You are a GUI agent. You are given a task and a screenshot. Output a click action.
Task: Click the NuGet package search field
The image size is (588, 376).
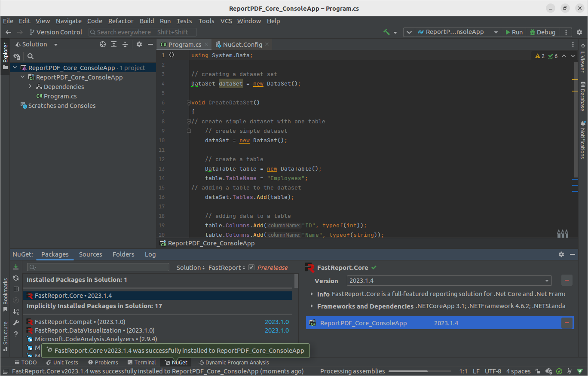pos(99,267)
